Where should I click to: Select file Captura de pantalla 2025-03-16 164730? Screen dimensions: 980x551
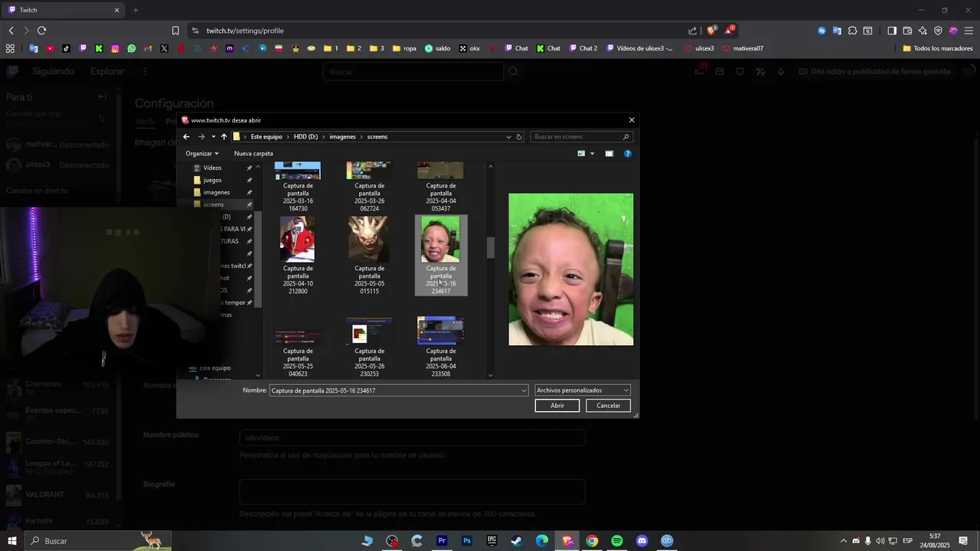click(x=298, y=187)
